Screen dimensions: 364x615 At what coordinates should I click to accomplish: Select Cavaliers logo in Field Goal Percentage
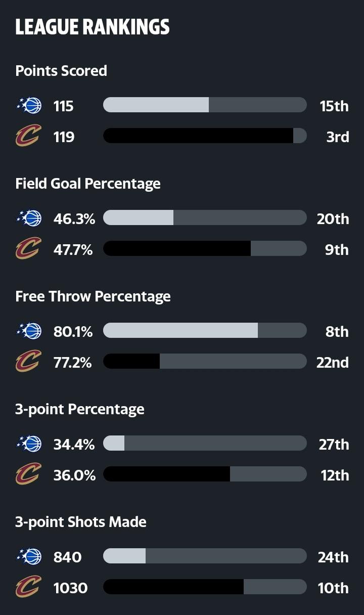tap(28, 249)
